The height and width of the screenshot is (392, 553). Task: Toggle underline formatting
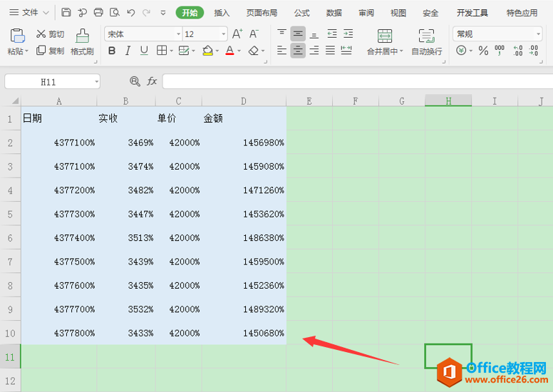tap(144, 51)
